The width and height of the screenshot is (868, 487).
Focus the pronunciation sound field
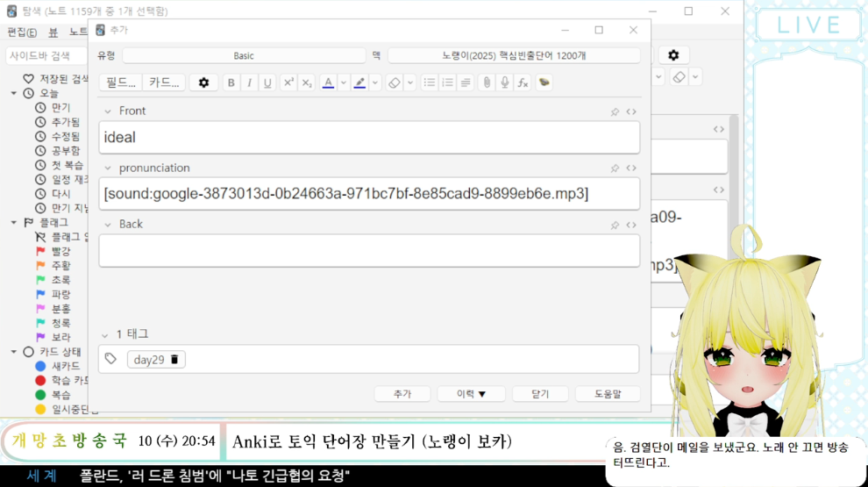point(369,194)
